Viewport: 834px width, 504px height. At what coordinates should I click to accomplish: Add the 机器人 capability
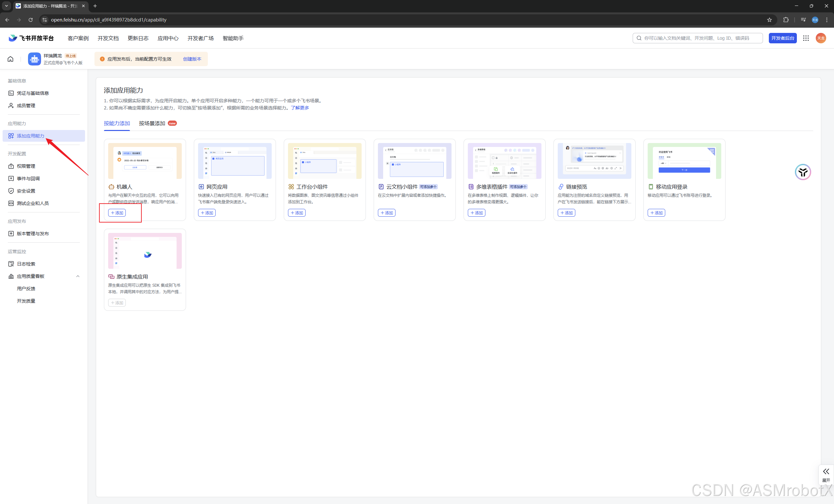[117, 213]
